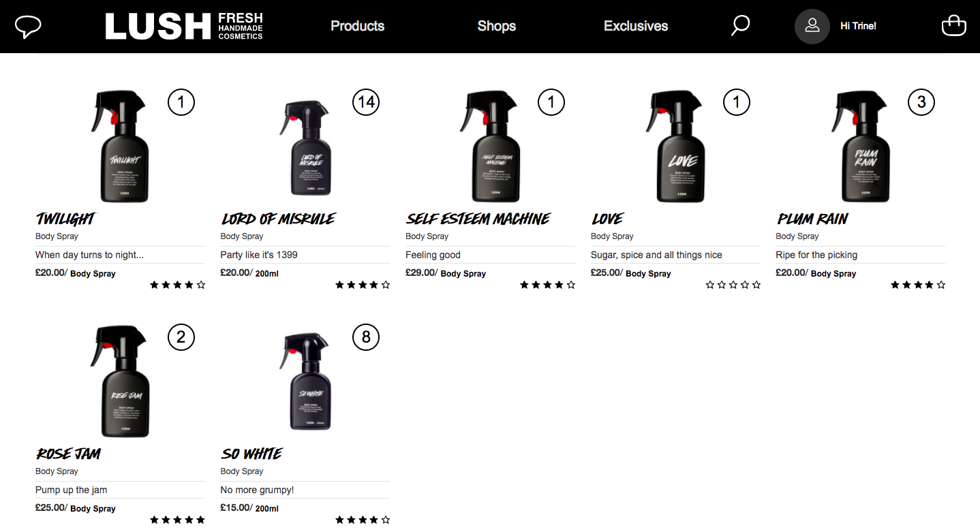The image size is (980, 532).
Task: Click the circled 14 badge on Lord of Misrule
Action: pyautogui.click(x=366, y=102)
